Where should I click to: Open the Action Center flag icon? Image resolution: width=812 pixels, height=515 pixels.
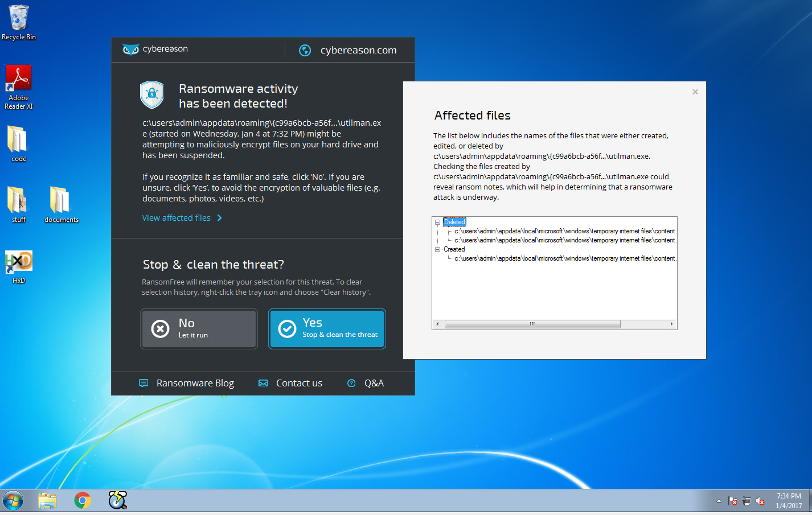tap(733, 501)
